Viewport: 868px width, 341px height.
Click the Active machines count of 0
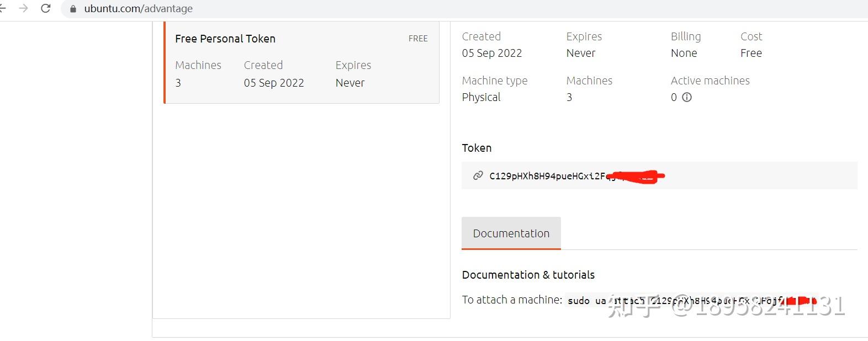(674, 97)
